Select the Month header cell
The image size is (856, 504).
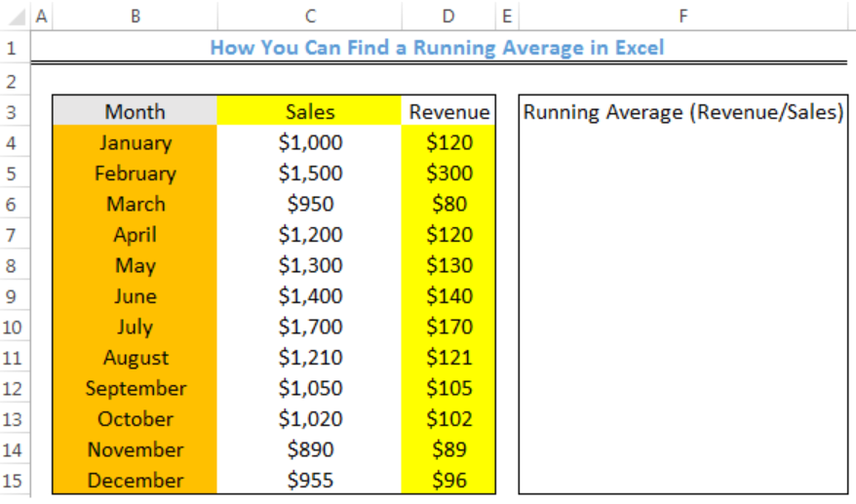[135, 111]
